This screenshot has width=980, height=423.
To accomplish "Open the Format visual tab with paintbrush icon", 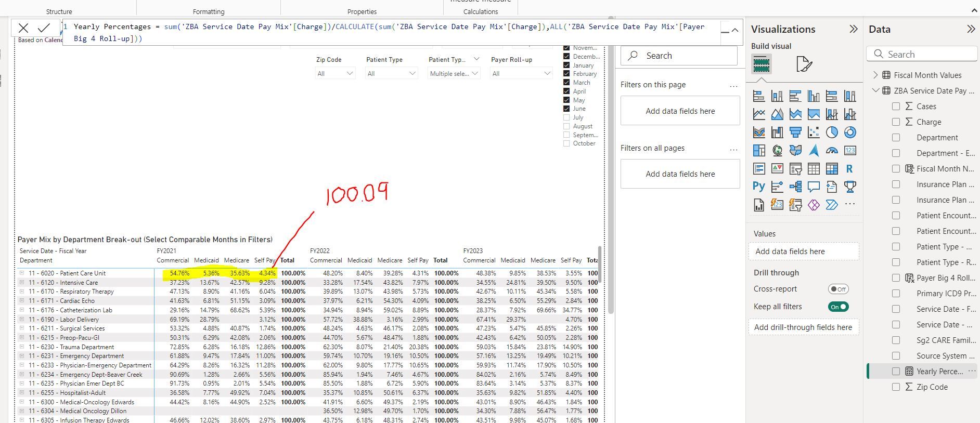I will pyautogui.click(x=804, y=64).
